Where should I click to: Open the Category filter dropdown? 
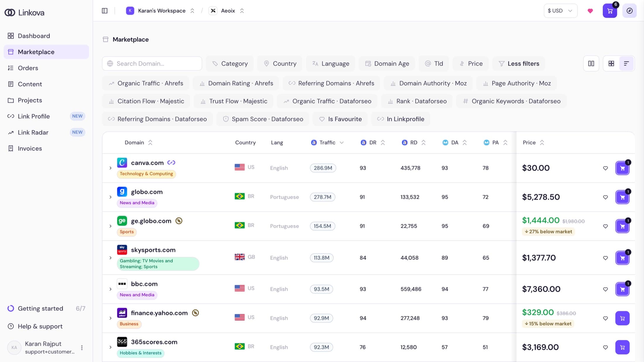click(230, 64)
